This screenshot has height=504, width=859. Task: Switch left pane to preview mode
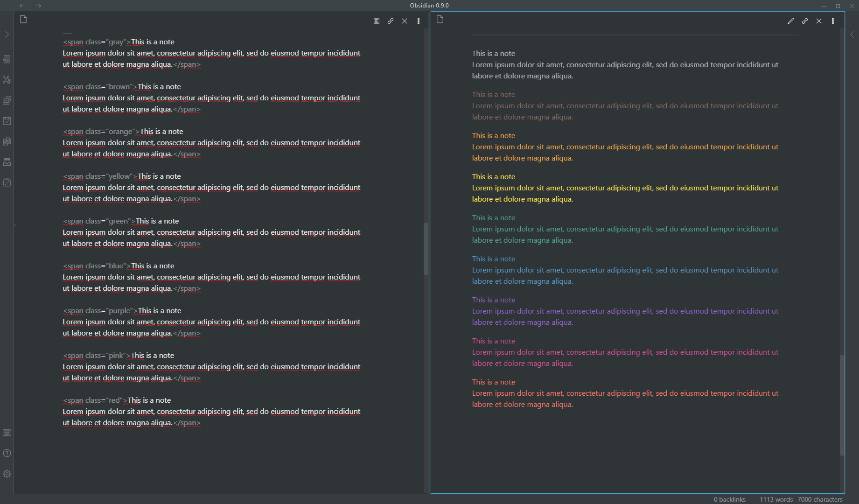coord(377,21)
